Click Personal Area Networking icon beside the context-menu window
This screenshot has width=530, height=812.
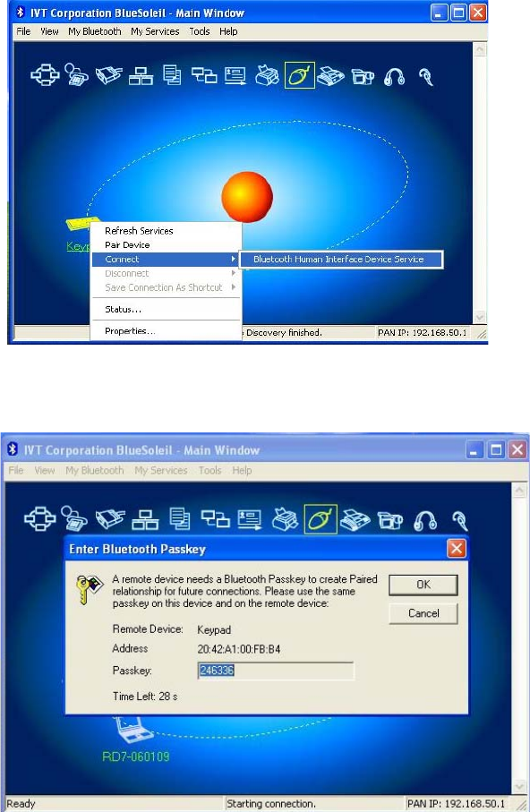[45, 75]
